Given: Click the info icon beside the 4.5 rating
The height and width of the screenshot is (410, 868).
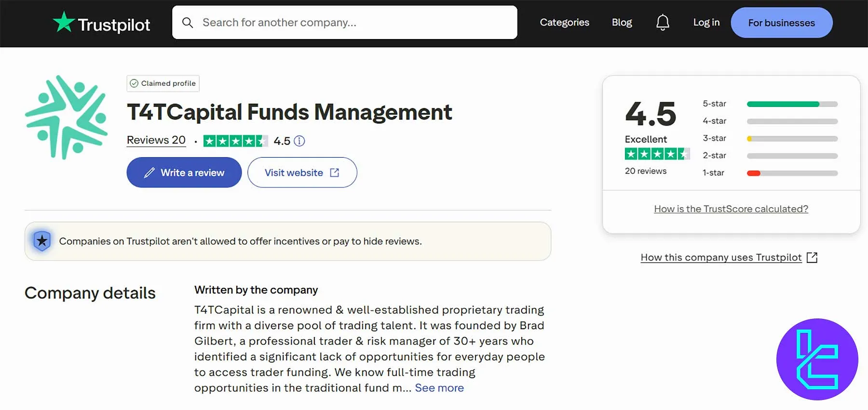Looking at the screenshot, I should pos(299,141).
